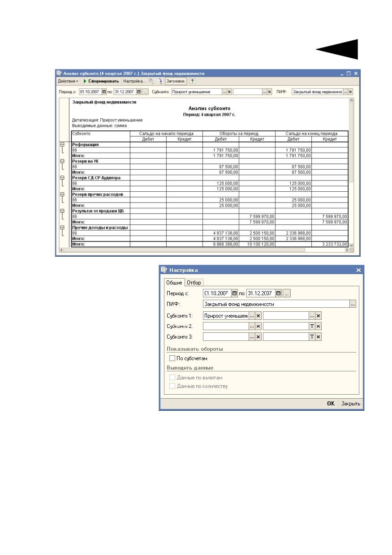Click the 4 837 138,00 debit cell in row 86
392x555 pixels.
pyautogui.click(x=221, y=233)
